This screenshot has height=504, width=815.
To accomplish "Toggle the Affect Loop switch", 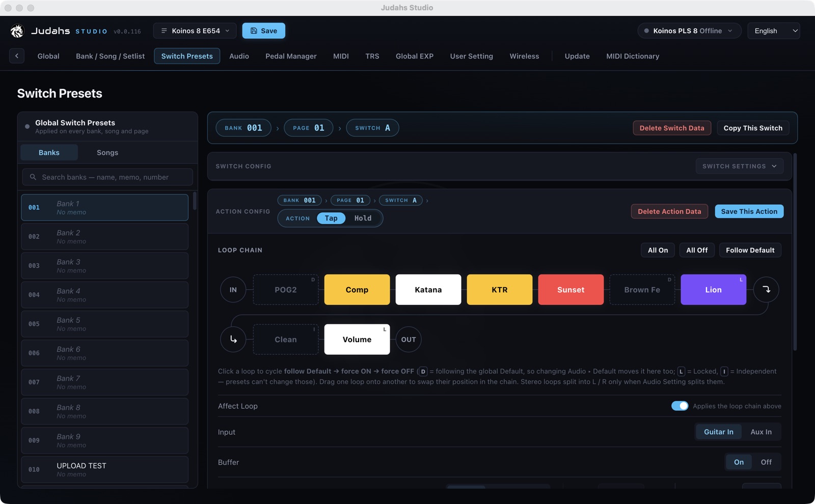I will (680, 406).
